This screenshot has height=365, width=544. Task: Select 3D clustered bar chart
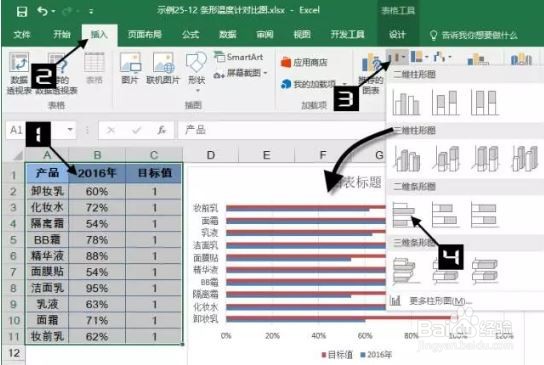click(405, 271)
